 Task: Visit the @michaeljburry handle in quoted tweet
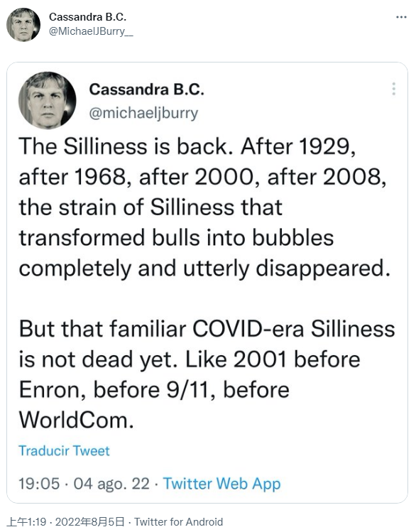pyautogui.click(x=143, y=113)
